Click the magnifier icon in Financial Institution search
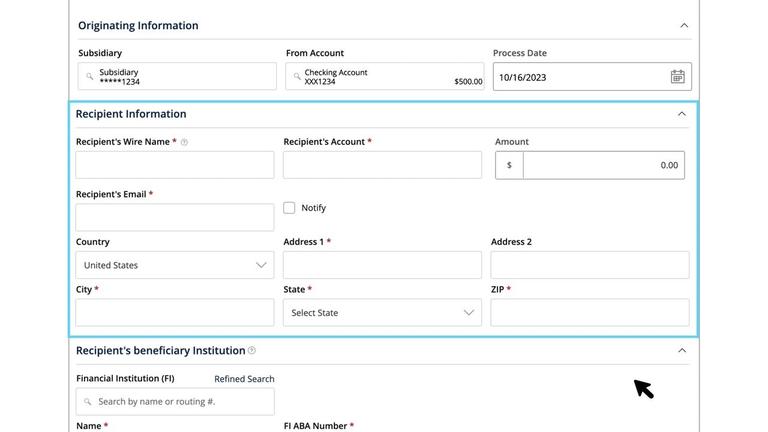768x432 pixels. point(87,402)
